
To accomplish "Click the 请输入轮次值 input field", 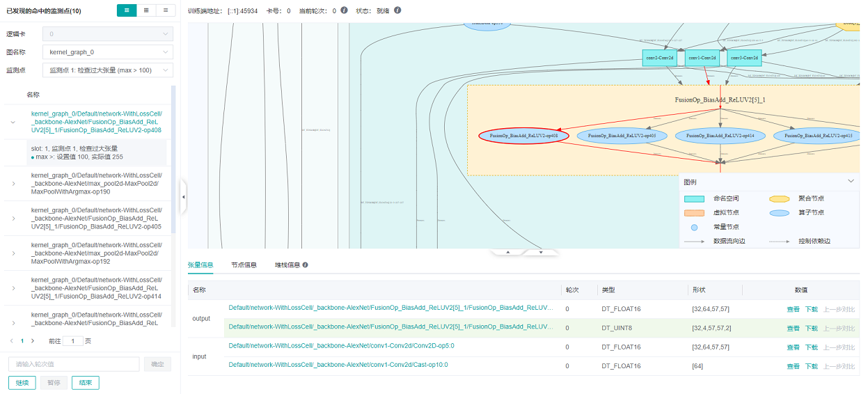I will pos(74,364).
